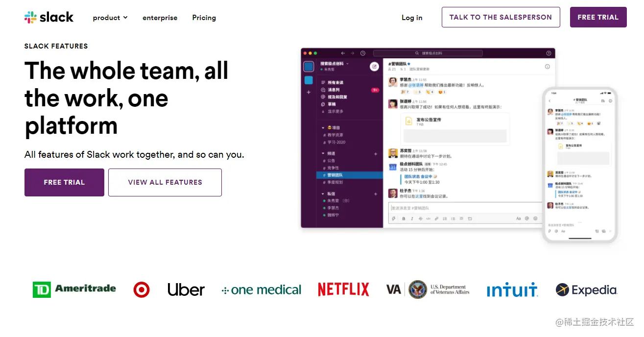Viewport: 644px width, 337px height.
Task: Click the search bar in the Slack window
Action: pyautogui.click(x=428, y=53)
